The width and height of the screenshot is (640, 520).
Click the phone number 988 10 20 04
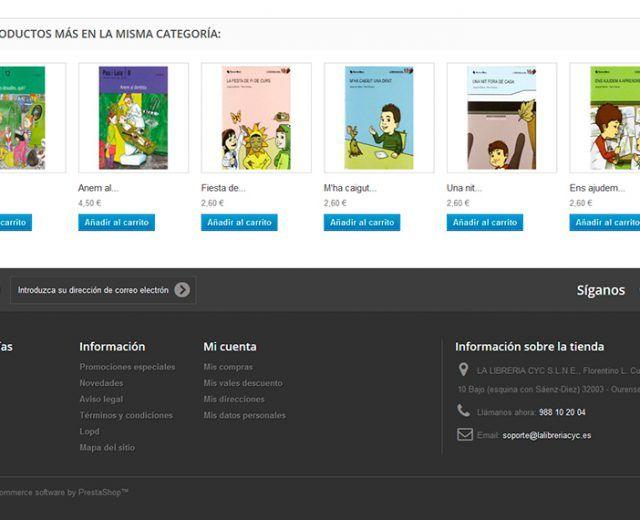(562, 412)
